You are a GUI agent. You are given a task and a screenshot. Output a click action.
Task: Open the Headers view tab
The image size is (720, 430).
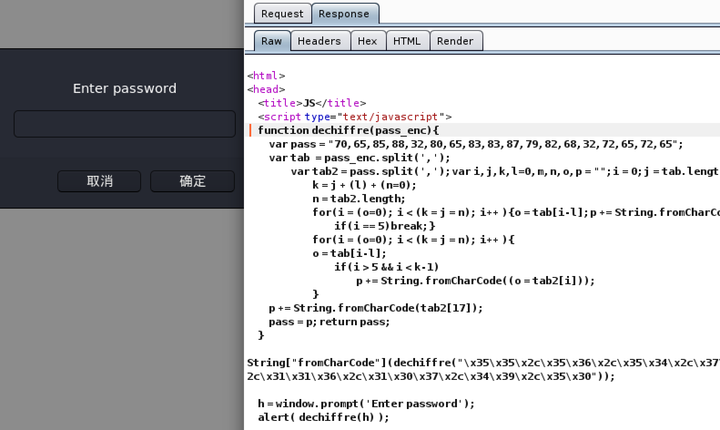point(320,41)
